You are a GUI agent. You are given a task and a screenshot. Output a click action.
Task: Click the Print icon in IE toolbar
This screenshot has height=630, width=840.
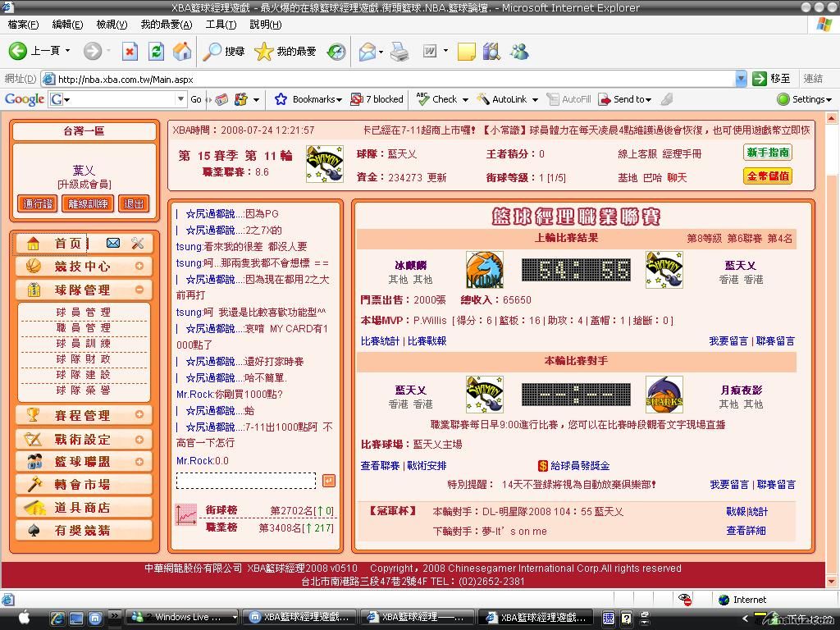pyautogui.click(x=399, y=52)
